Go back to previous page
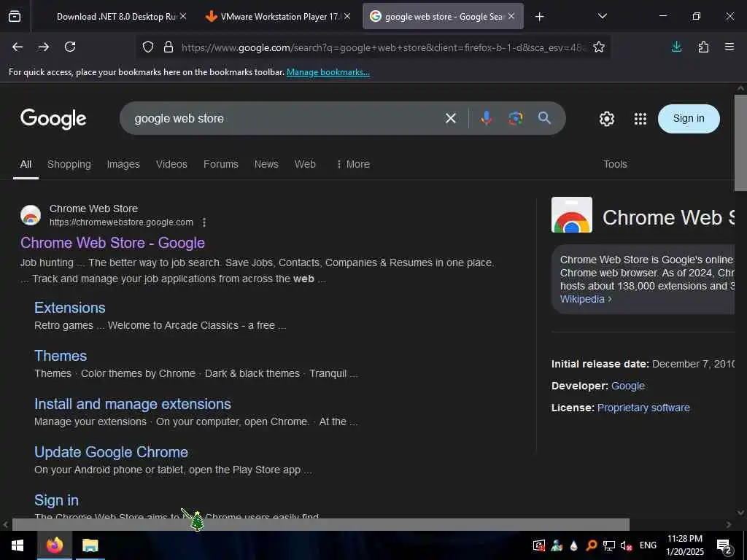 18,47
